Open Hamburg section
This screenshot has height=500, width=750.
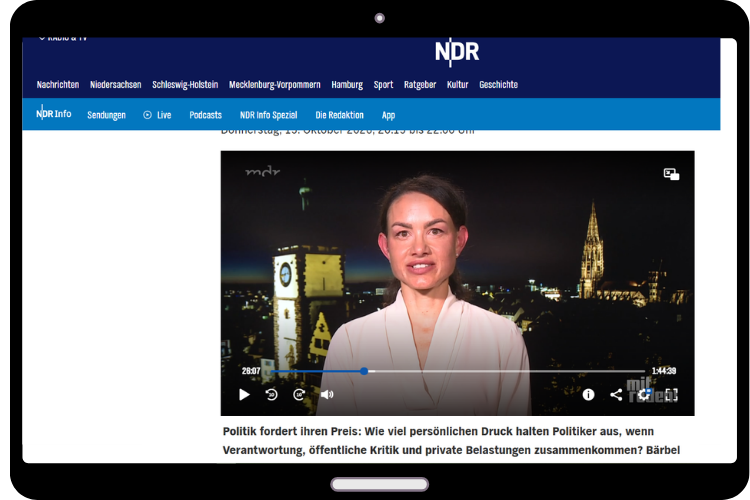347,85
